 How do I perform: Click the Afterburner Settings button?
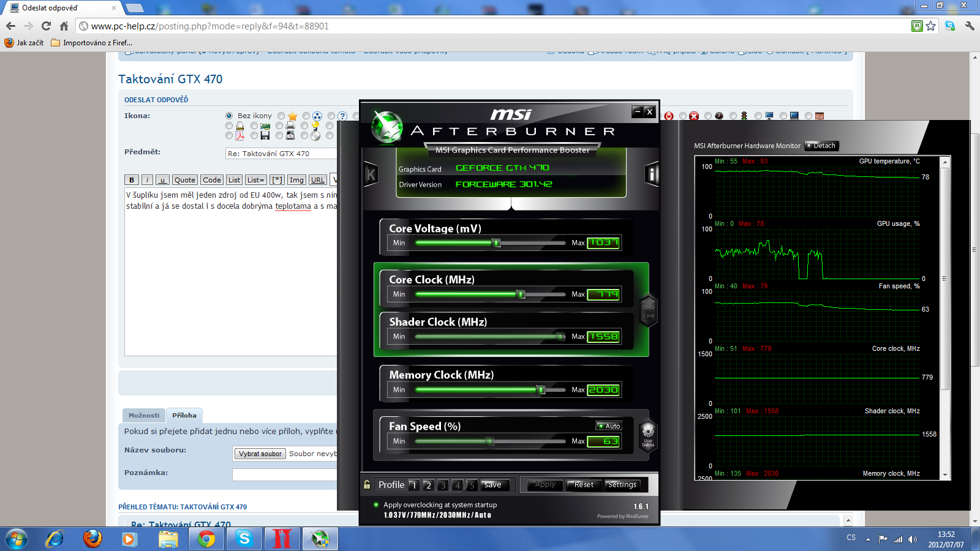pyautogui.click(x=622, y=485)
